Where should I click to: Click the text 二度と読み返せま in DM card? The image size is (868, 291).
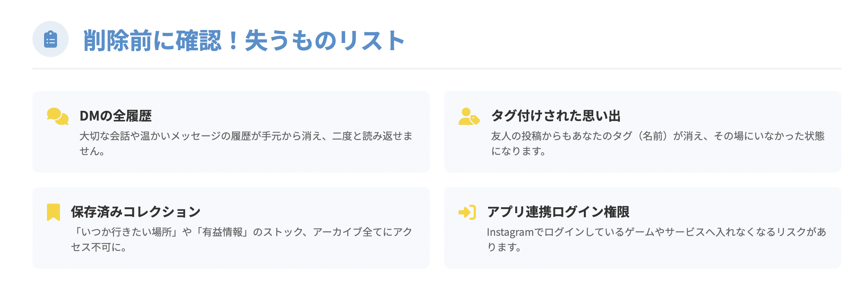(372, 136)
